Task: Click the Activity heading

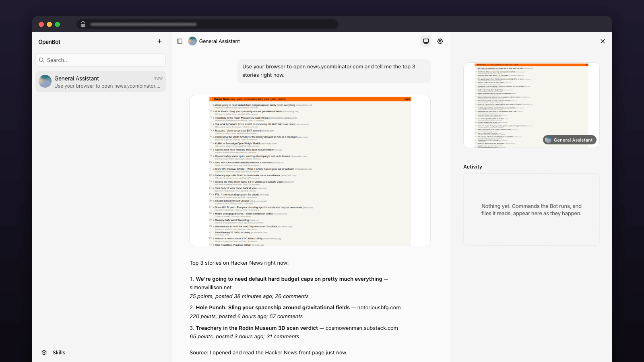Action: click(473, 167)
